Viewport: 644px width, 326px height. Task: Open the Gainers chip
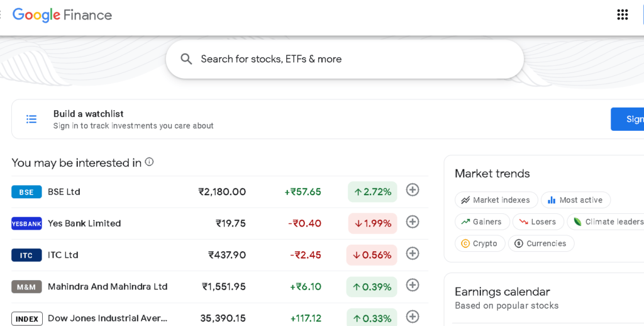click(x=482, y=222)
